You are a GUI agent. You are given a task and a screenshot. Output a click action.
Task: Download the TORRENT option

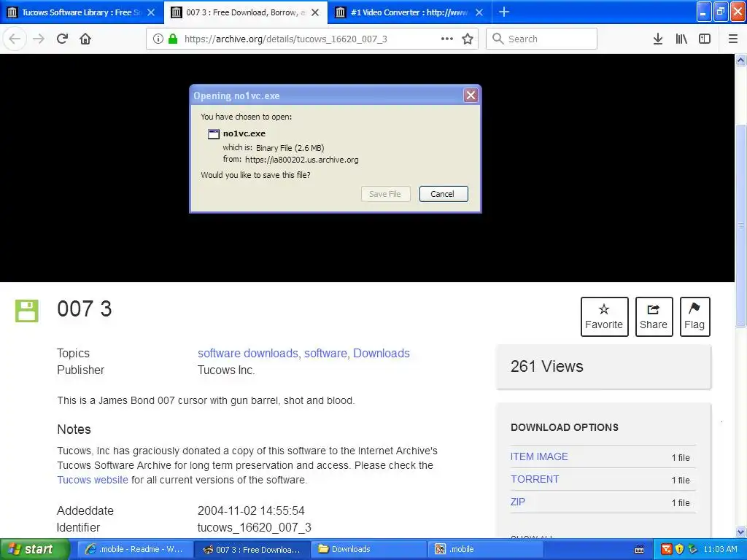pyautogui.click(x=535, y=479)
